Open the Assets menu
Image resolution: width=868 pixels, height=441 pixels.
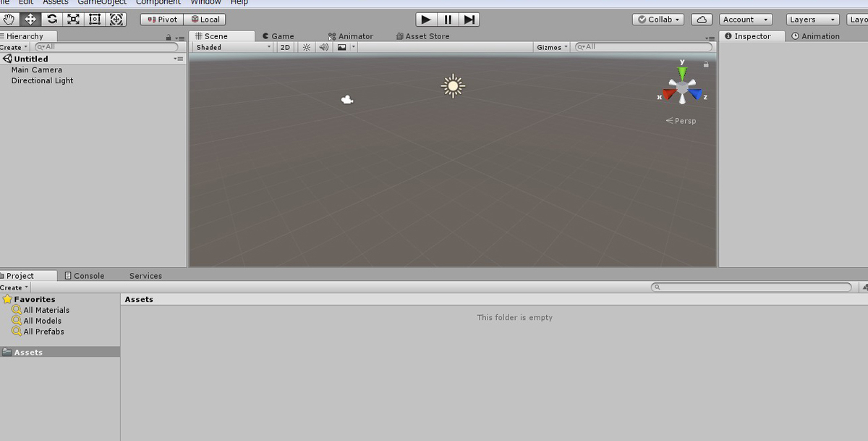tap(56, 2)
